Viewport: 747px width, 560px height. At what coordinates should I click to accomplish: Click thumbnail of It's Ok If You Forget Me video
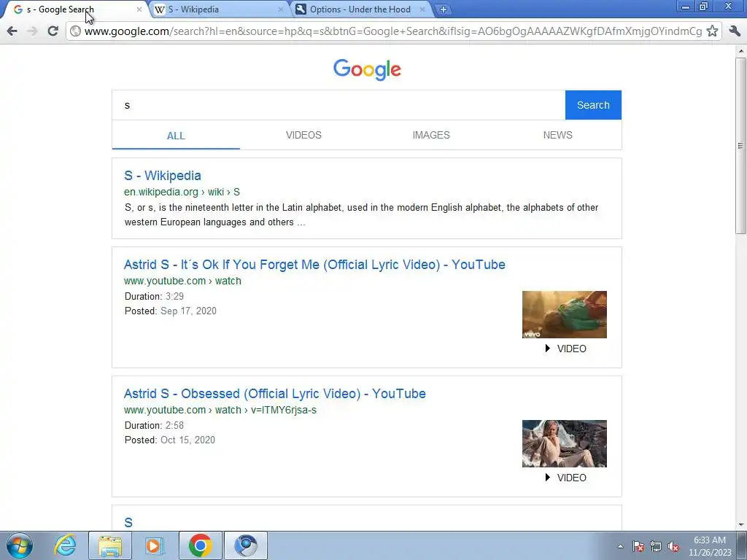(565, 314)
